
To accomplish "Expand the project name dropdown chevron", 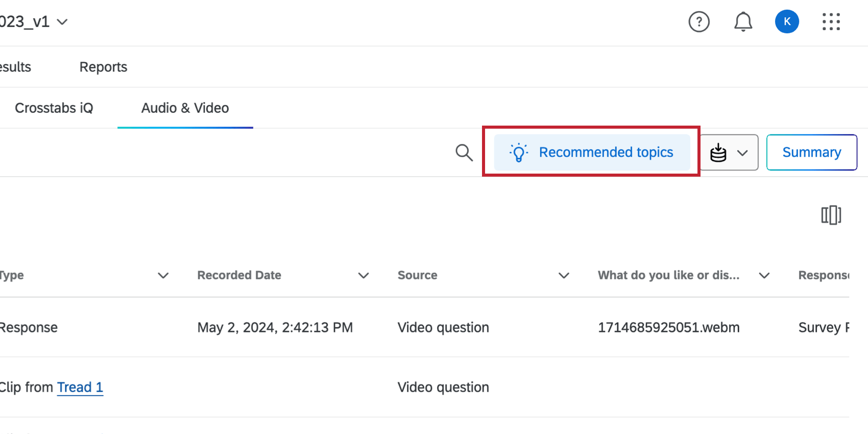I will tap(62, 22).
